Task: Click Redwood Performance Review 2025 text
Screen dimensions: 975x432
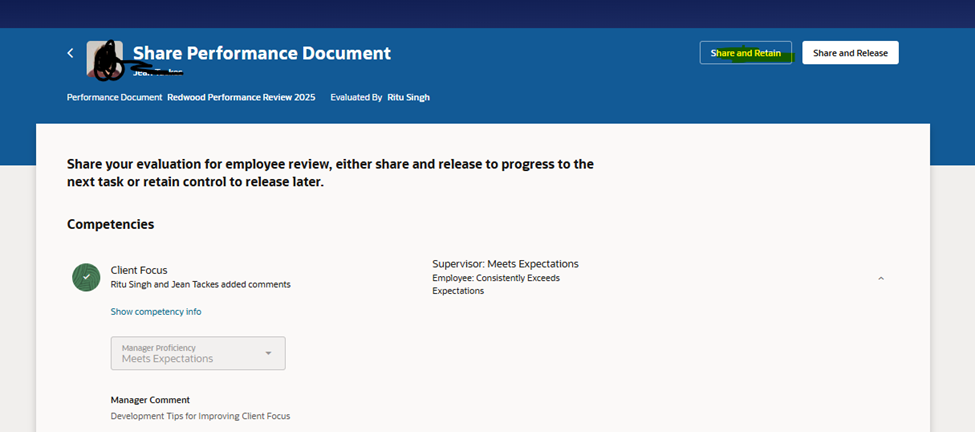Action: click(x=241, y=98)
